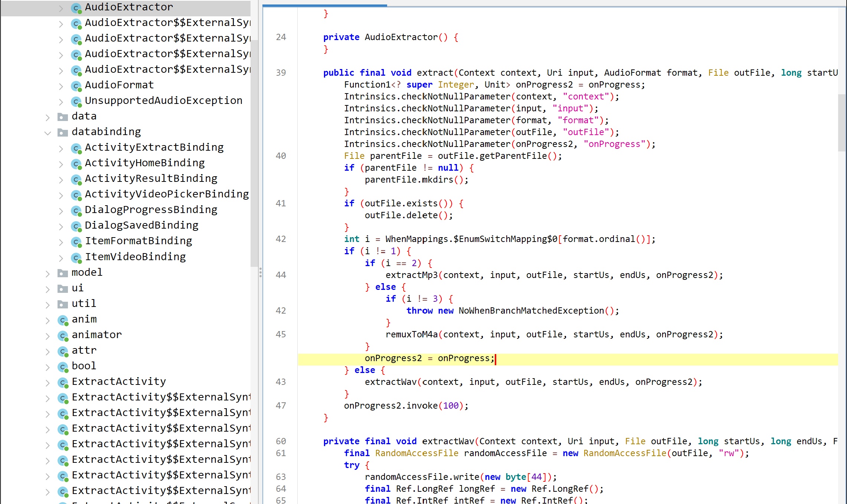Expand the ExtractActivity class node

pyautogui.click(x=48, y=383)
